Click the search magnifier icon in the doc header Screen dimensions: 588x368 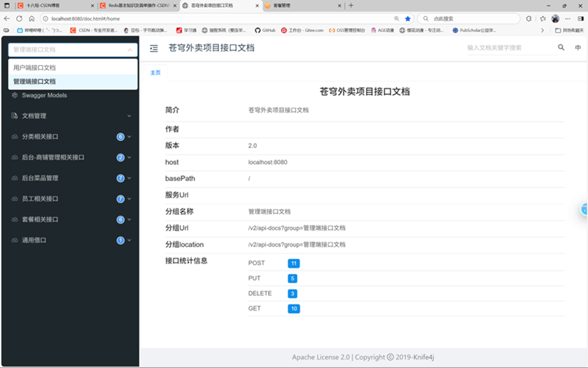click(x=561, y=48)
